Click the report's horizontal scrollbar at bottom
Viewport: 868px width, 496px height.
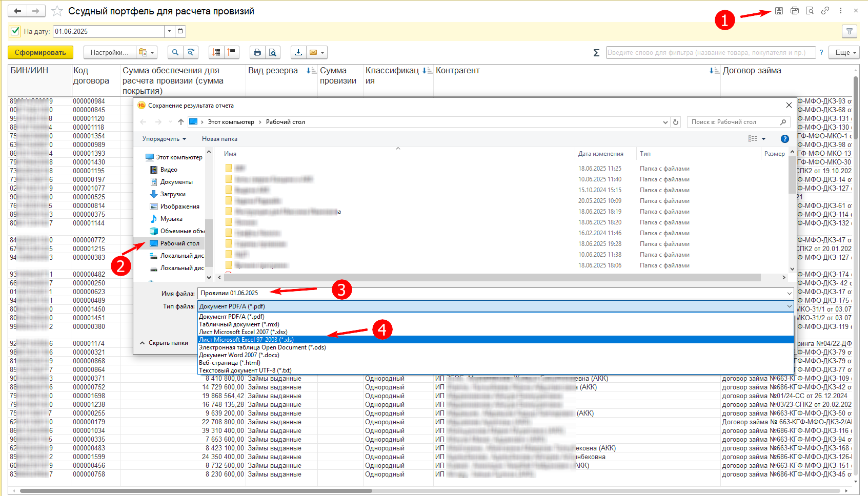point(196,491)
